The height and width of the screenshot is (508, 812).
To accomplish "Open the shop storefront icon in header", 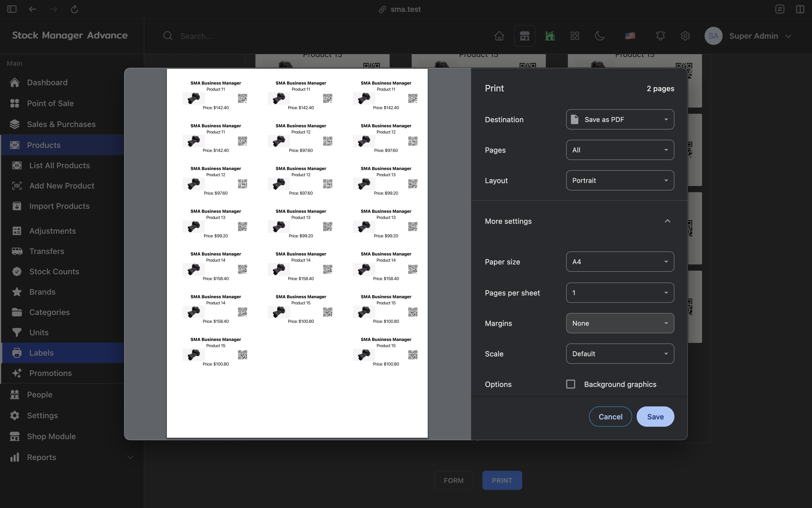I will tap(524, 36).
